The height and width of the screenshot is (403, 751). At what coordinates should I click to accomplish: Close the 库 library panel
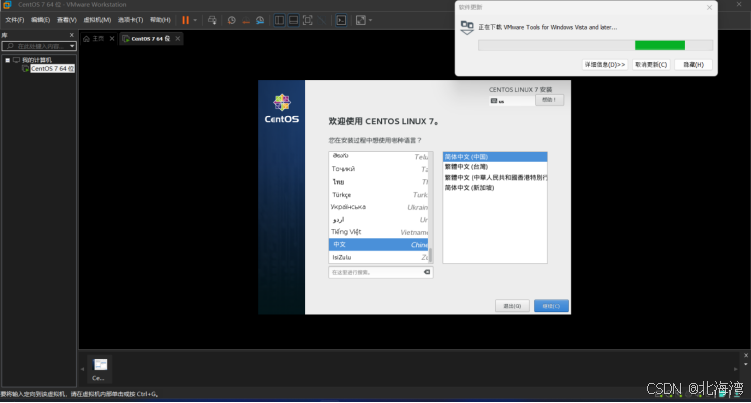coord(72,35)
